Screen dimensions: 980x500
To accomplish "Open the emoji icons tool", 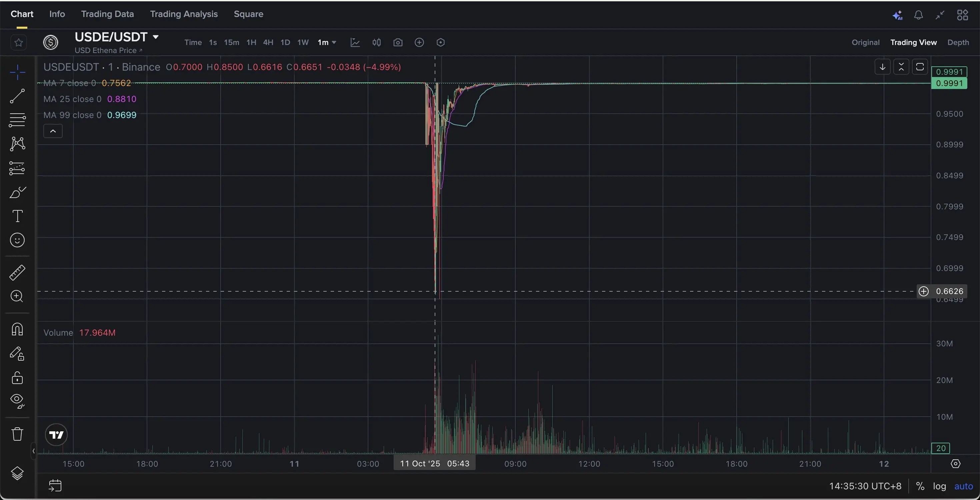I will click(x=17, y=240).
